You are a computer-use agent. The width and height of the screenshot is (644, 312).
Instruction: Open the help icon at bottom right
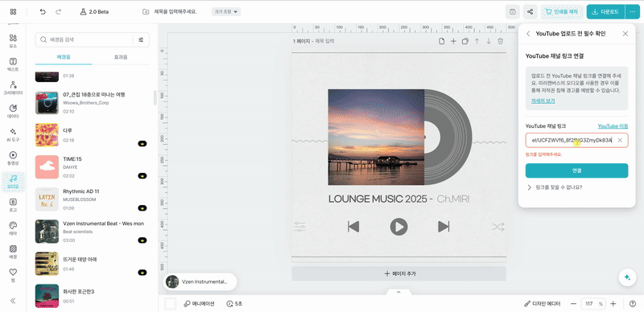(633, 304)
